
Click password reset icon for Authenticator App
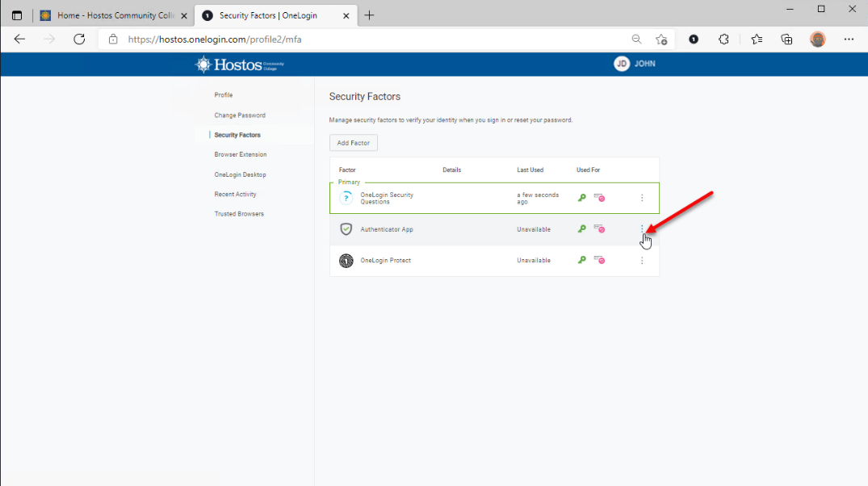pos(599,228)
